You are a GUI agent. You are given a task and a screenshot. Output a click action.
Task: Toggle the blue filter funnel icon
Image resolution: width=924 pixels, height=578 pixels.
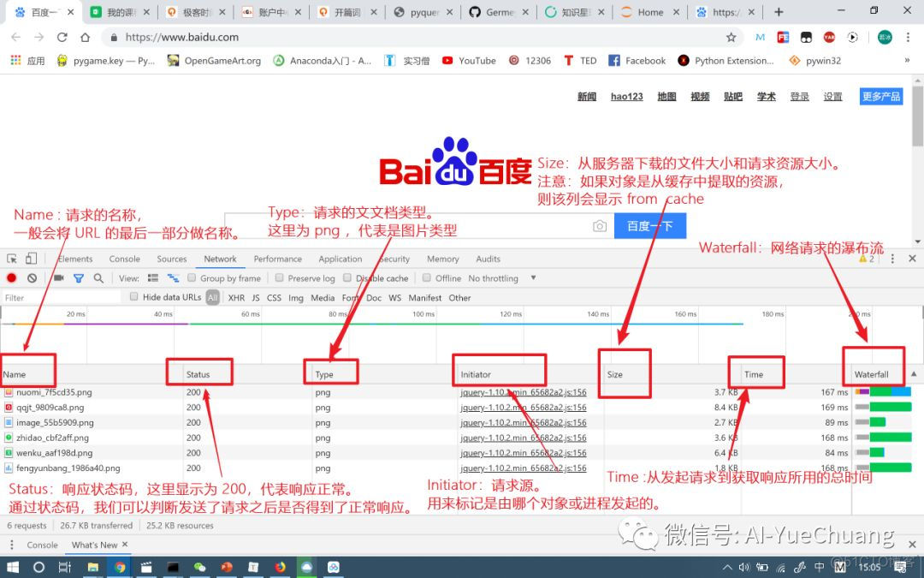click(x=79, y=277)
